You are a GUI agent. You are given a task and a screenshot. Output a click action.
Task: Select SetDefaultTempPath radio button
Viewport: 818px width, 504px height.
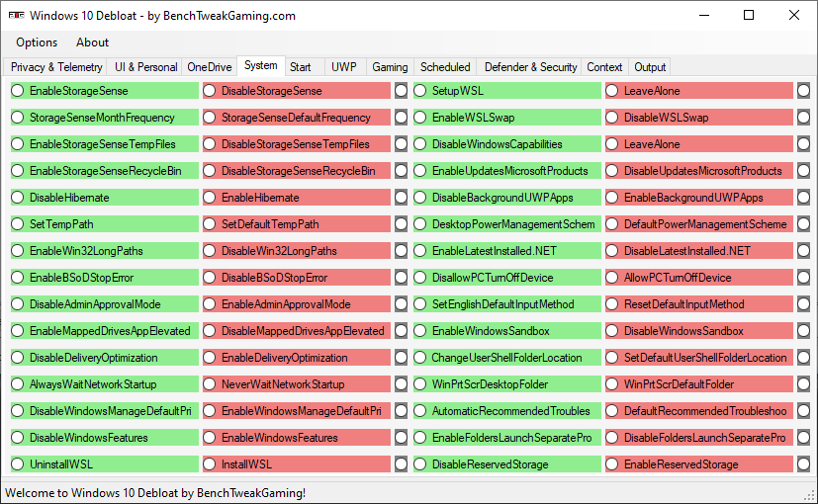(297, 224)
